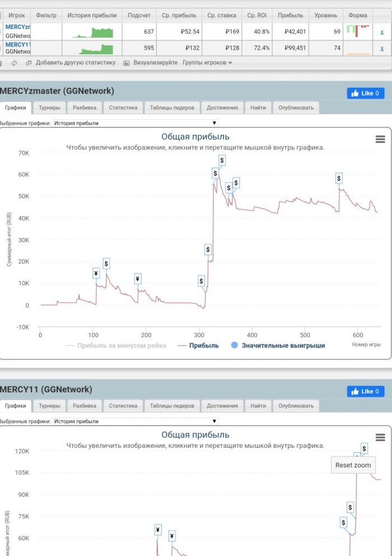Image resolution: width=392 pixels, height=556 pixels.
Task: Click ¥ marker near game 185 in MERCYzmaster chart
Action: [138, 279]
